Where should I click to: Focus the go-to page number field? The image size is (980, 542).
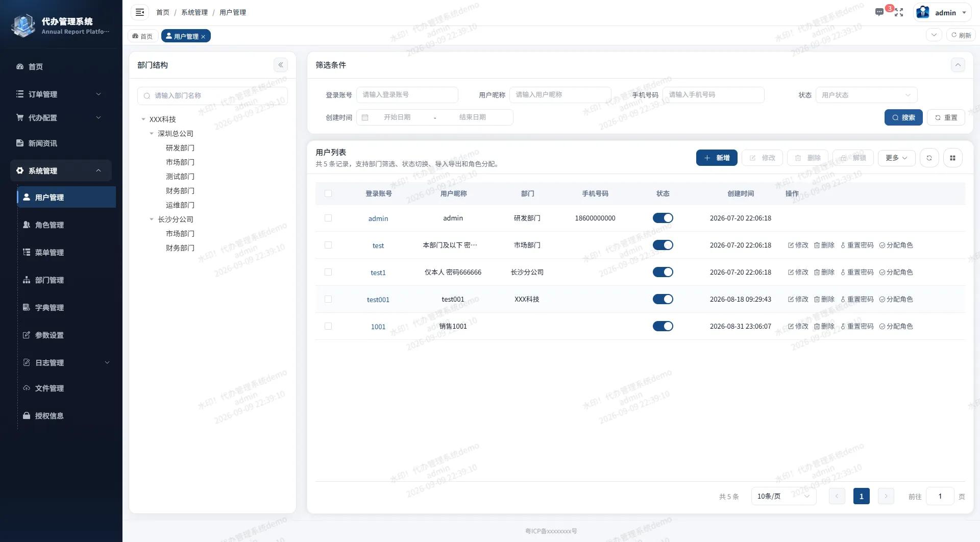point(940,496)
